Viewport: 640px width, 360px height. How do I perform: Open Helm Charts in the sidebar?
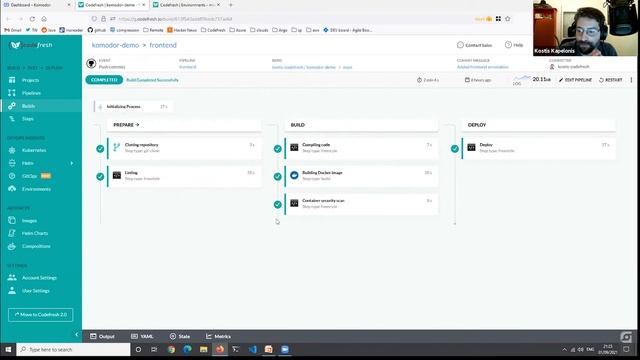click(35, 233)
